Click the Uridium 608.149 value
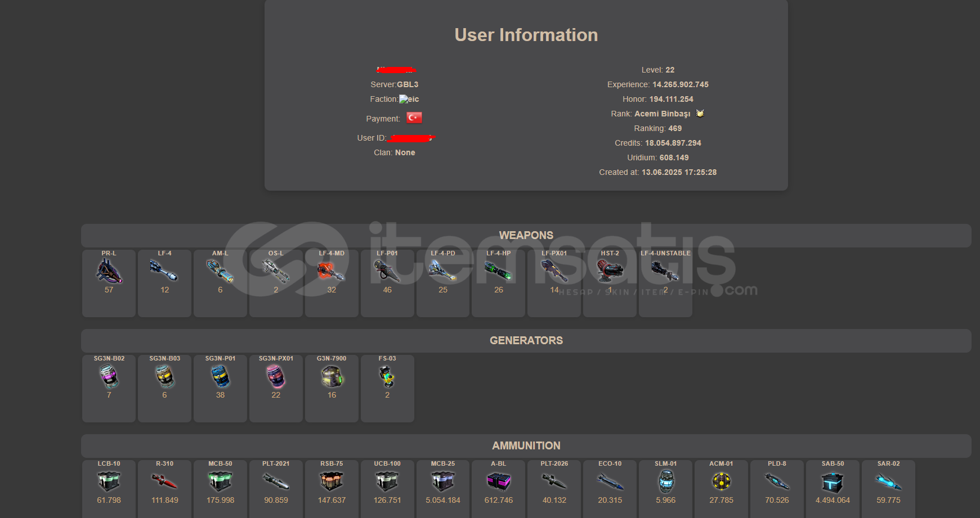This screenshot has height=518, width=980. 674,157
